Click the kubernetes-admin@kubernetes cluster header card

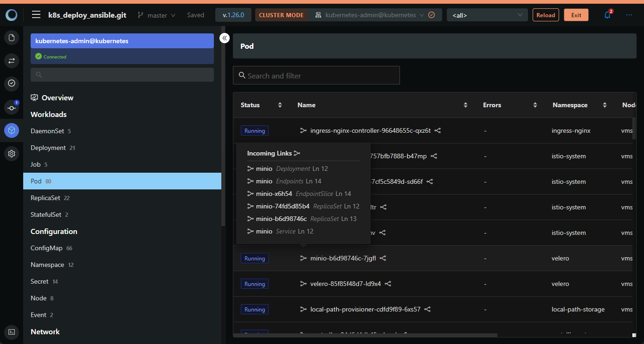click(x=122, y=41)
